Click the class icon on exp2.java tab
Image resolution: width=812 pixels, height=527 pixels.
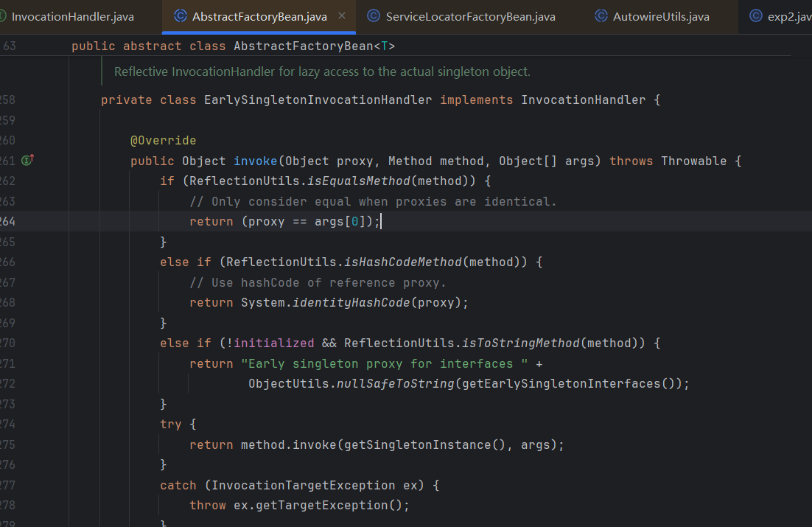click(x=755, y=15)
